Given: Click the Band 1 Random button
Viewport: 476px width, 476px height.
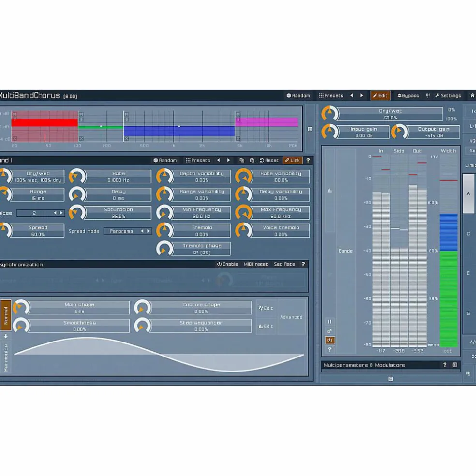Looking at the screenshot, I should tap(165, 160).
